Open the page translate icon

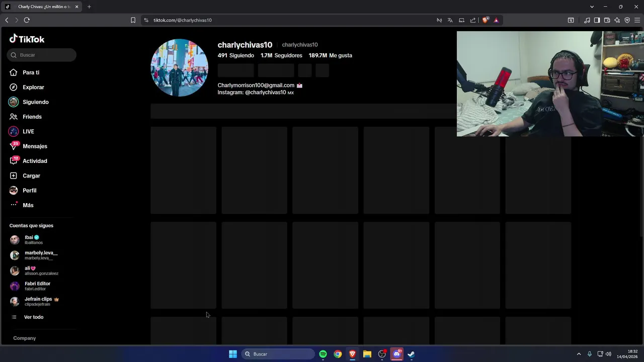tap(450, 20)
